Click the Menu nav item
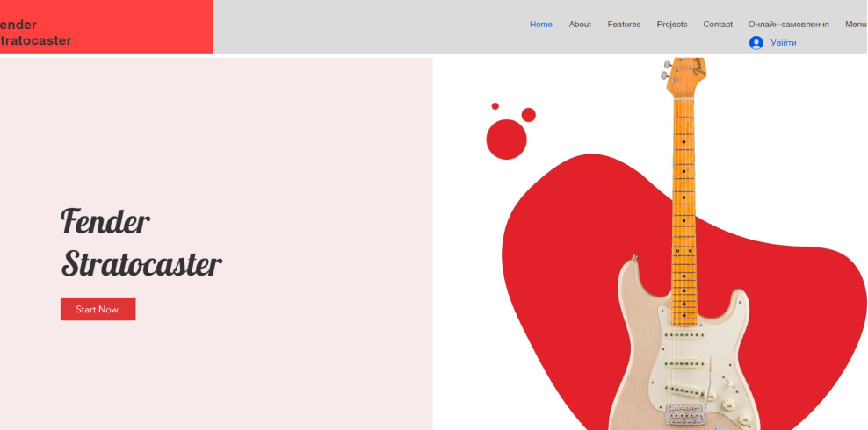Image resolution: width=868 pixels, height=430 pixels. (x=856, y=25)
